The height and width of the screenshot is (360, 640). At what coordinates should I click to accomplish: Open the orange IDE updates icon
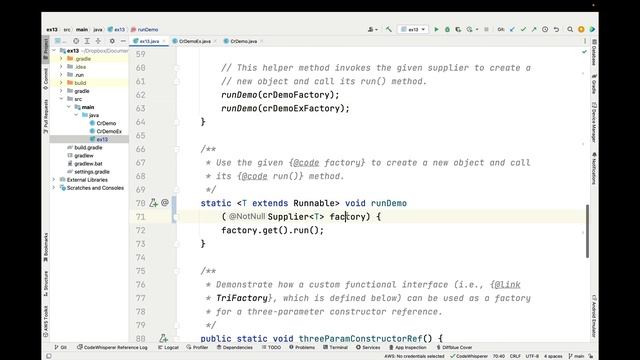581,29
